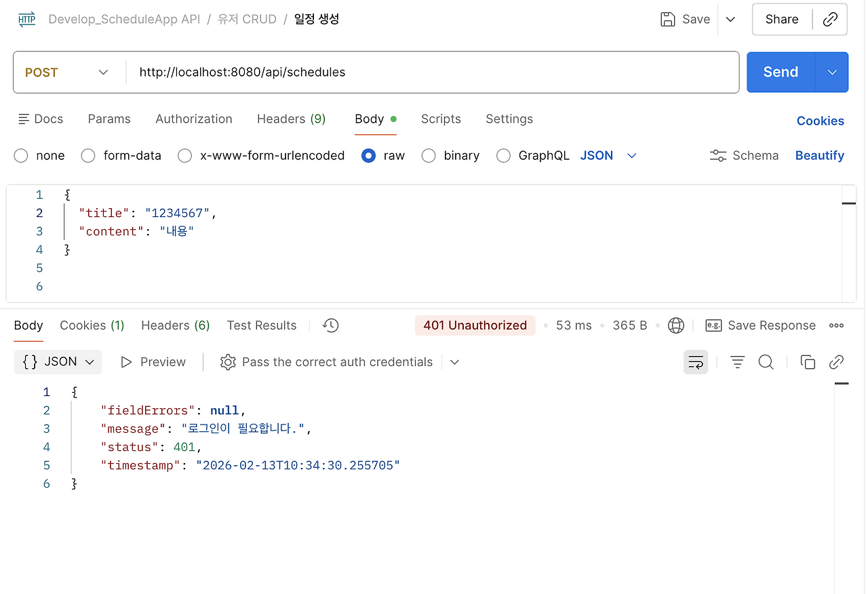Search within the response body
Image resolution: width=868 pixels, height=594 pixels.
click(x=766, y=362)
